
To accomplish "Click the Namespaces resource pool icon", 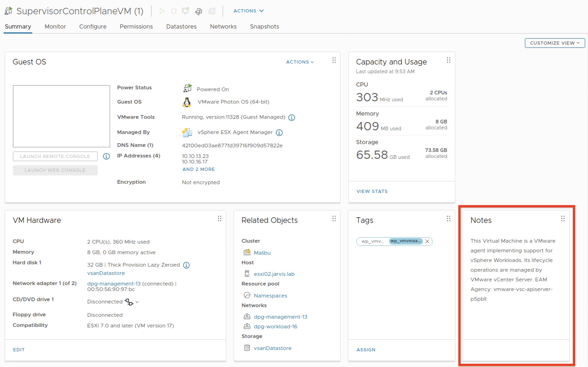I will pyautogui.click(x=247, y=295).
